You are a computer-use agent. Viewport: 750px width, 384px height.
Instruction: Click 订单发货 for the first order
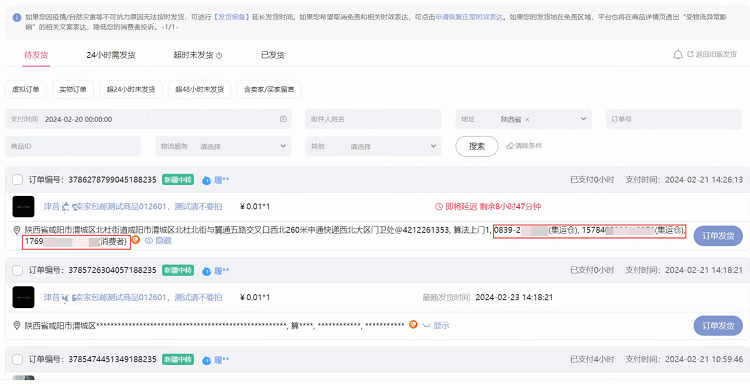[718, 236]
